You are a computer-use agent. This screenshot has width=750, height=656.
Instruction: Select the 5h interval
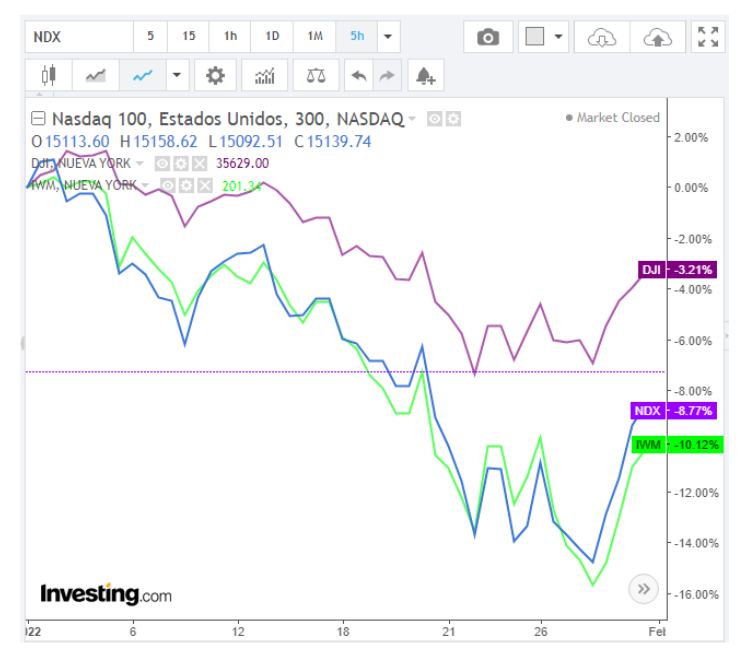(x=357, y=37)
